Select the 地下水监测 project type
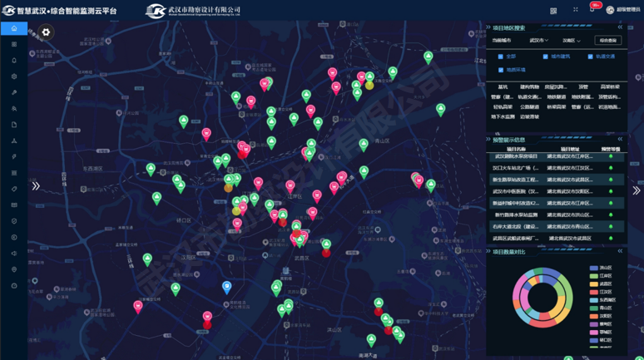 coord(503,117)
